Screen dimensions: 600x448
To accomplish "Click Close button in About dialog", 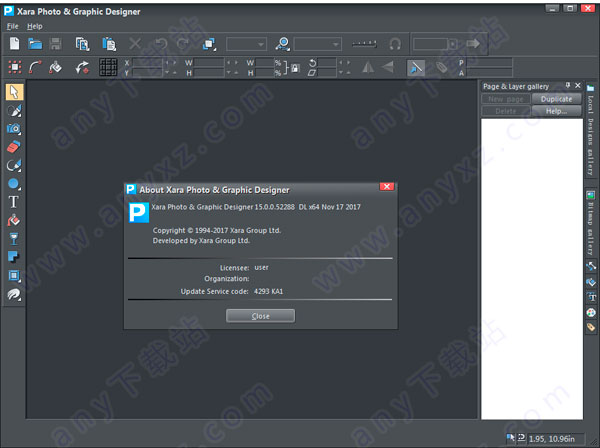I will pyautogui.click(x=260, y=316).
